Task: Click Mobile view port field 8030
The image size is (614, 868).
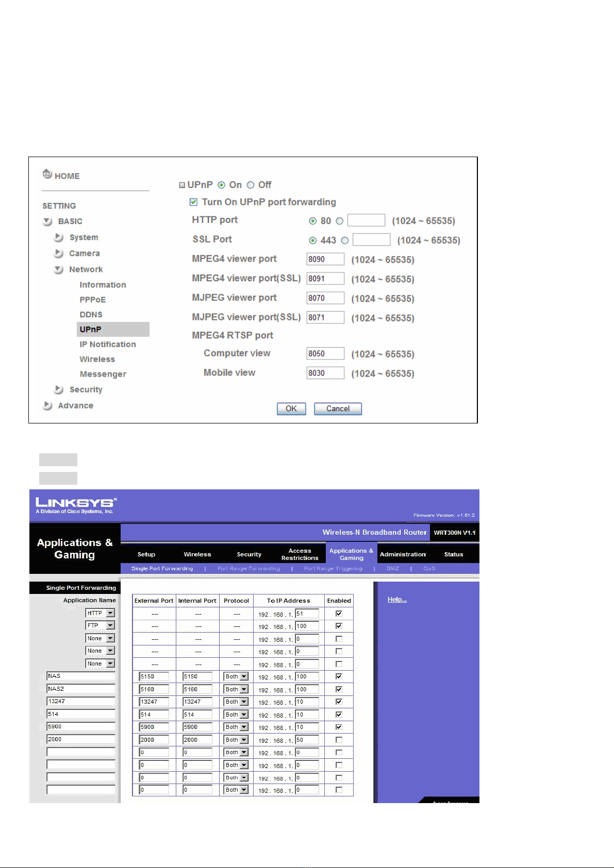Action: point(325,373)
